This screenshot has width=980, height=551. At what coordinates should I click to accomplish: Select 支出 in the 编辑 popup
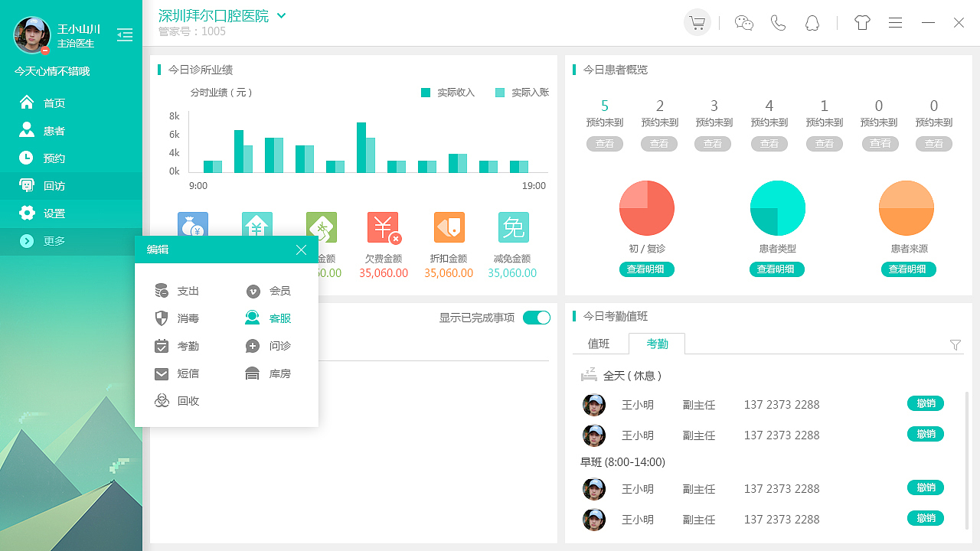point(178,291)
